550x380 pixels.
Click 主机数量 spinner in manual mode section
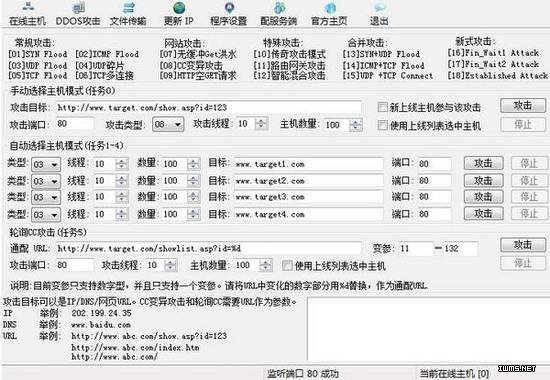coord(356,125)
